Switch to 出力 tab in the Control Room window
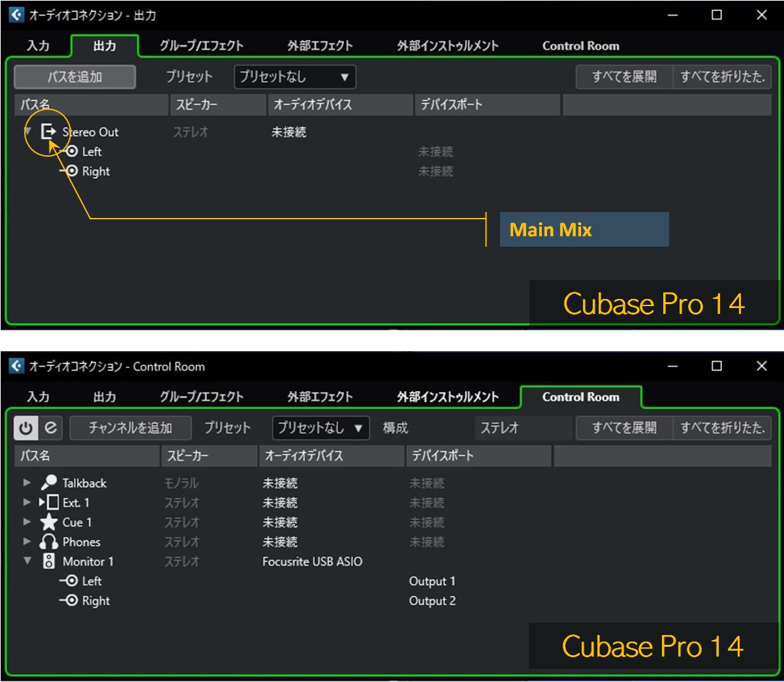Viewport: 784px width, 682px height. 104,397
